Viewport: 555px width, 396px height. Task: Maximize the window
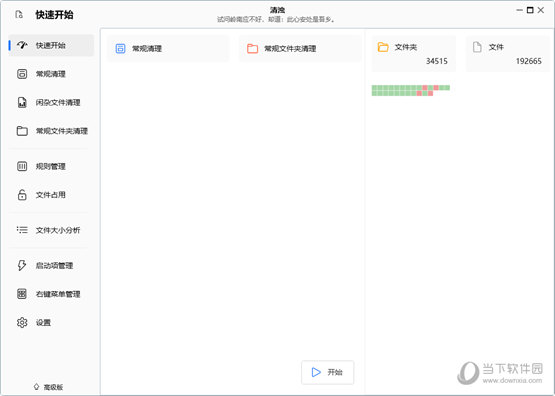(530, 10)
